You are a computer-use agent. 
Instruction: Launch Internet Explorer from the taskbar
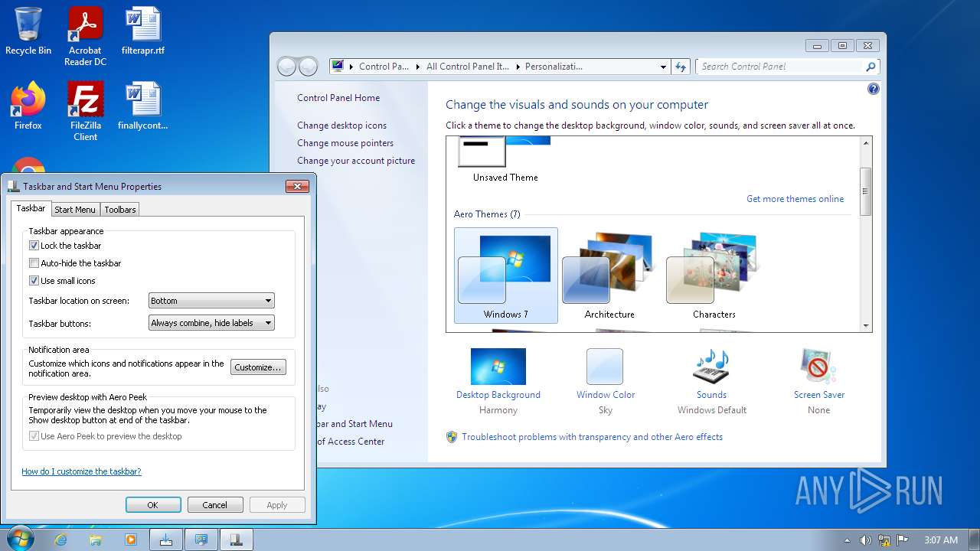tap(60, 540)
